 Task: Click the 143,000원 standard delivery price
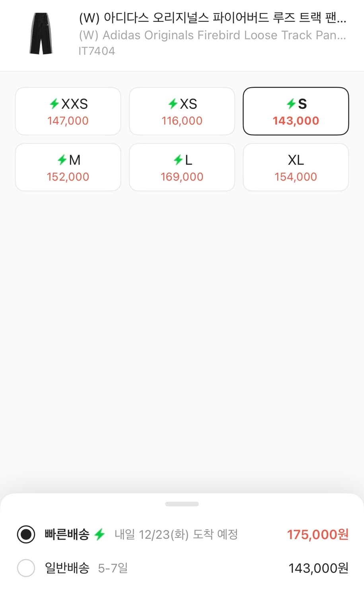coord(318,568)
